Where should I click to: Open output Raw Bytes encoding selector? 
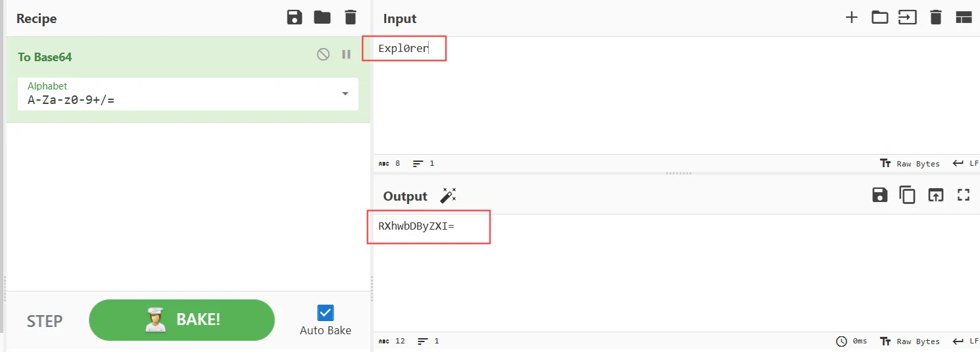[x=910, y=341]
